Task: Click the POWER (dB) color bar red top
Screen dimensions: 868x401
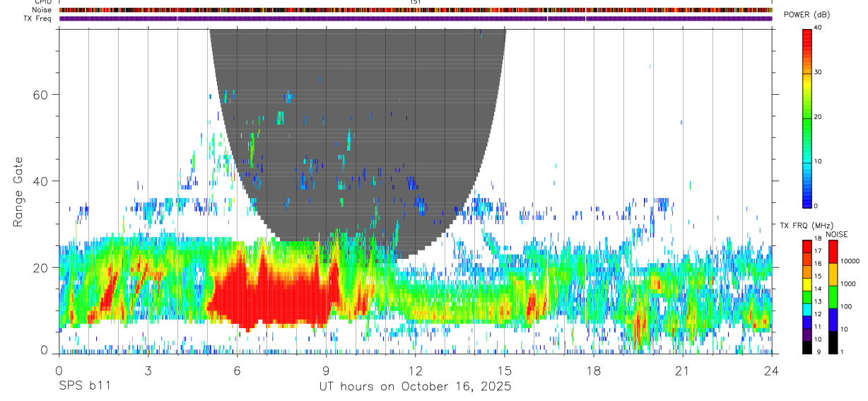Action: click(807, 39)
